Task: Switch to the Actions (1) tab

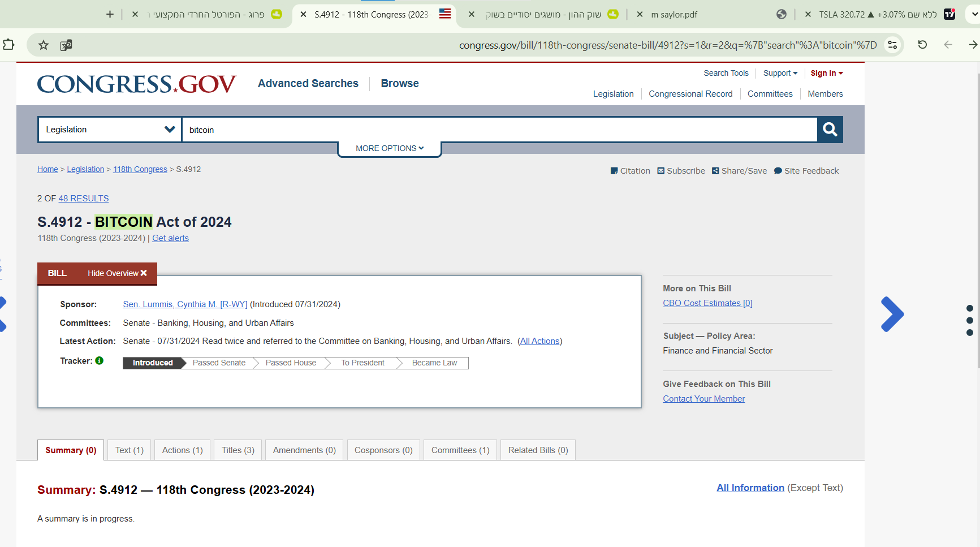Action: [x=182, y=450]
